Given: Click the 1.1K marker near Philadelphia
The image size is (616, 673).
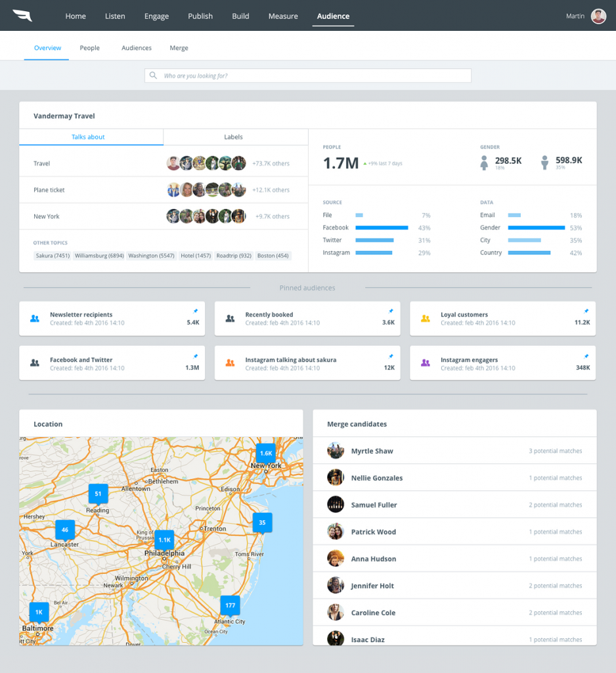Looking at the screenshot, I should (x=164, y=540).
